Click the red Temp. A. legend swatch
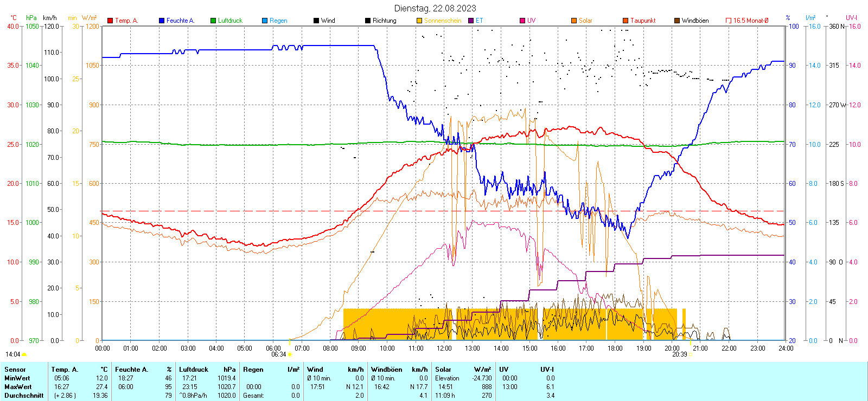This screenshot has width=868, height=401. 110,21
